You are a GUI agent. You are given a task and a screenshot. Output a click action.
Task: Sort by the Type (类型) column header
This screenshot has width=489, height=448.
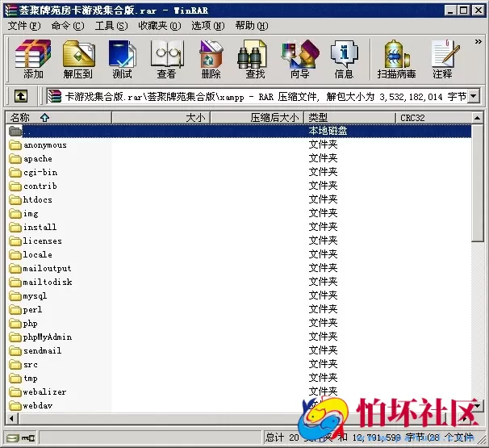pyautogui.click(x=349, y=118)
